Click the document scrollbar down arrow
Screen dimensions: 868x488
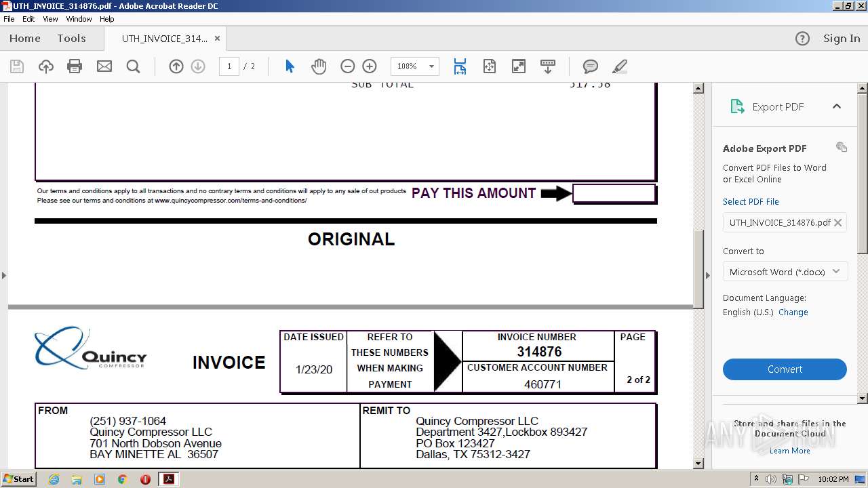click(698, 464)
